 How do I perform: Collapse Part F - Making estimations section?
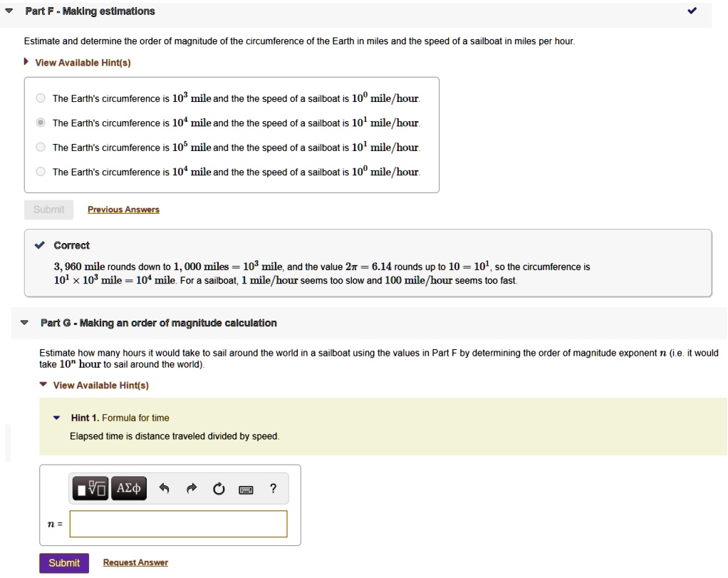[9, 11]
